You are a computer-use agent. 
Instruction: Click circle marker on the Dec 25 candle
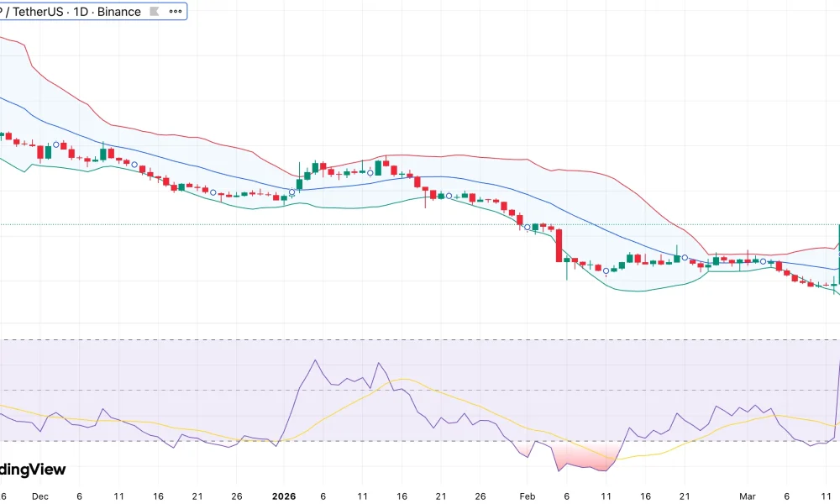pos(213,192)
